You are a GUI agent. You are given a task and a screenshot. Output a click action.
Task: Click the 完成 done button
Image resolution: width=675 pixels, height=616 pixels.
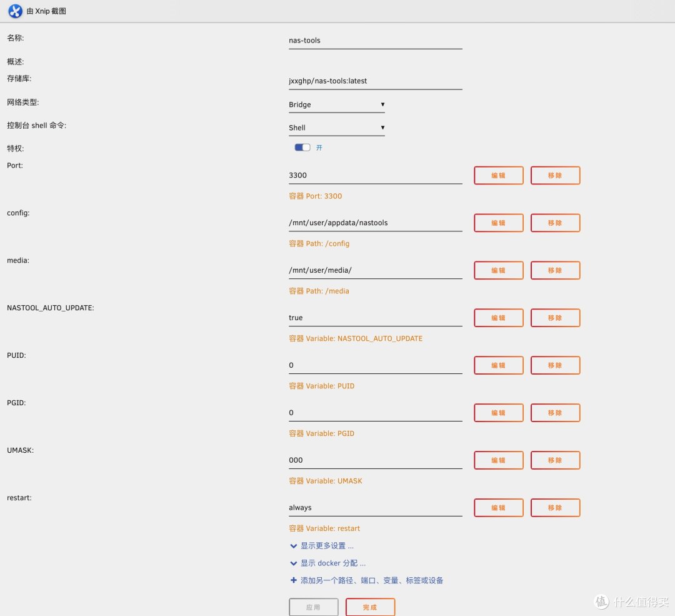370,607
